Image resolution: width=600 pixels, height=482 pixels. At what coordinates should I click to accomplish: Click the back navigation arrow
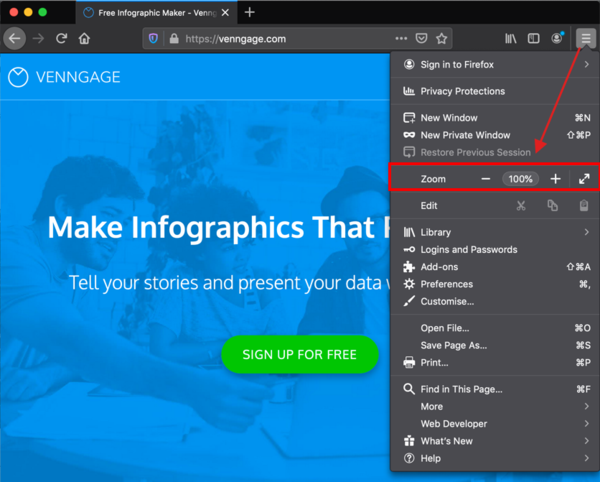14,39
